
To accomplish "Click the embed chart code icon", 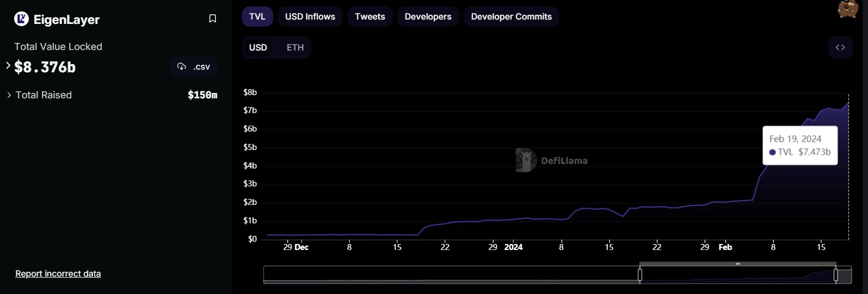I will coord(840,47).
